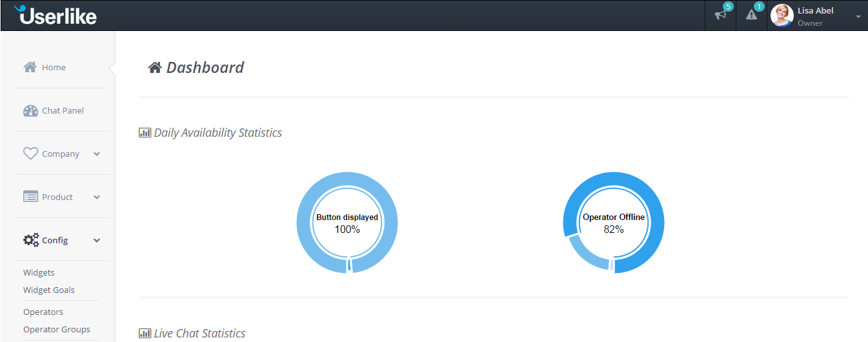Collapse the Config chevron
The width and height of the screenshot is (868, 342).
click(x=97, y=241)
